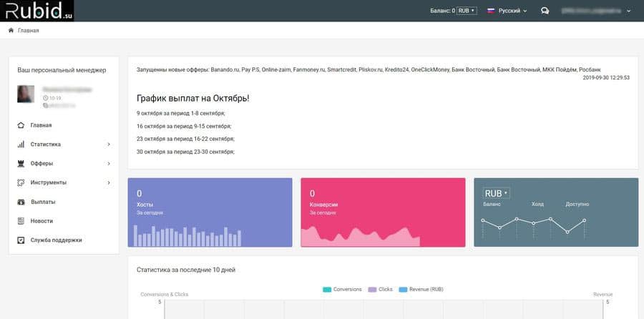The width and height of the screenshot is (644, 319).
Task: Click the Новости news icon
Action: tap(21, 222)
